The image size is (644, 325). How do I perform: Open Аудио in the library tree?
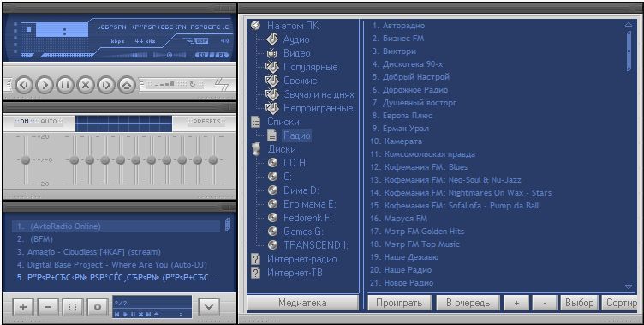(x=296, y=39)
